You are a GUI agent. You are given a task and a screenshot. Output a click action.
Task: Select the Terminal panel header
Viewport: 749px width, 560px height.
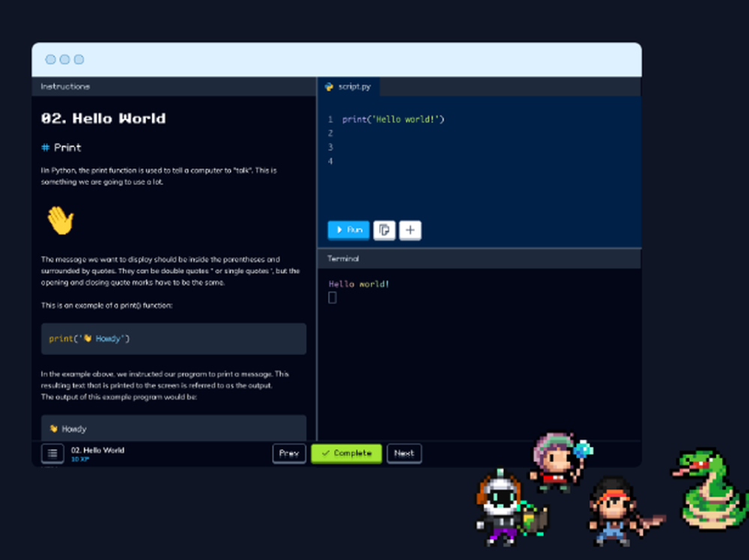[479, 258]
